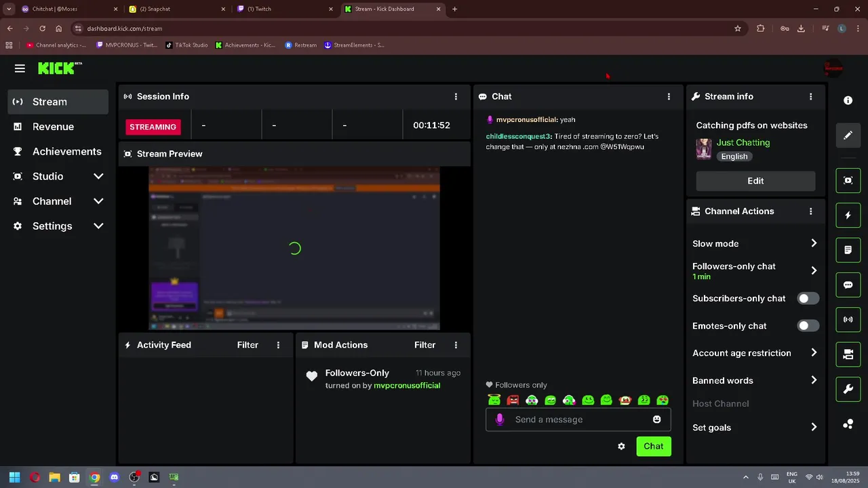Toggle Stream Preview widget icon in rail
Image resolution: width=868 pixels, height=488 pixels.
pos(848,180)
